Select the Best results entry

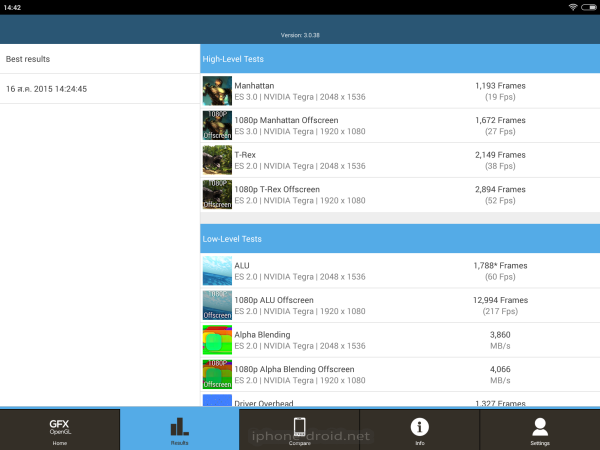(100, 59)
